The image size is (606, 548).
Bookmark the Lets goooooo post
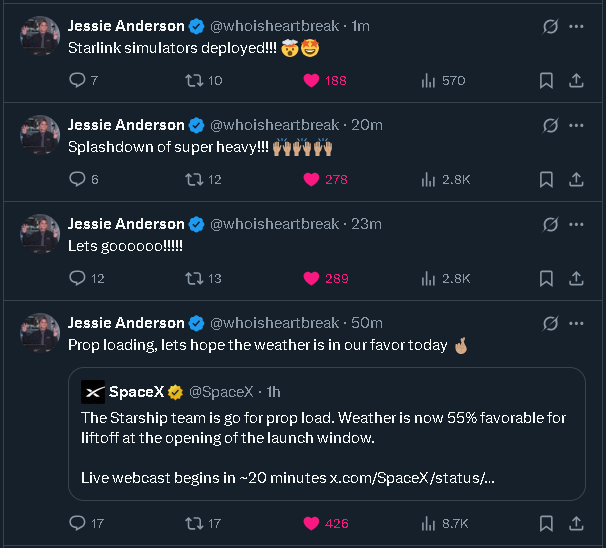[546, 278]
